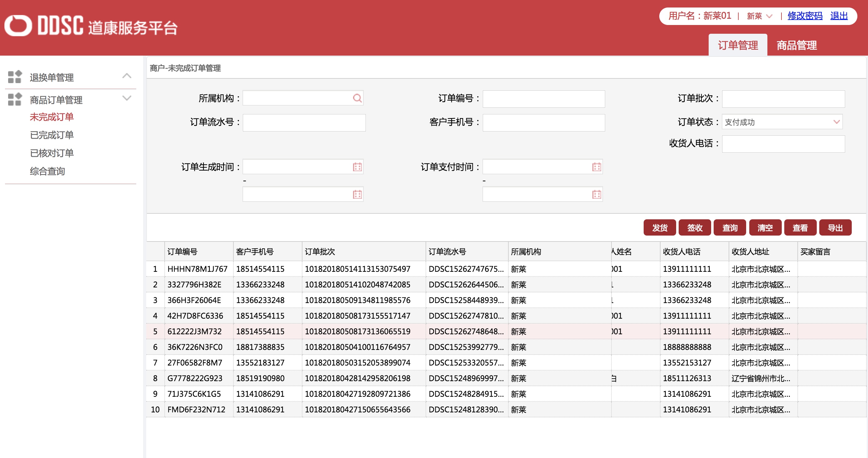Click the 订单流水号 column header
The image size is (868, 458).
click(x=467, y=251)
